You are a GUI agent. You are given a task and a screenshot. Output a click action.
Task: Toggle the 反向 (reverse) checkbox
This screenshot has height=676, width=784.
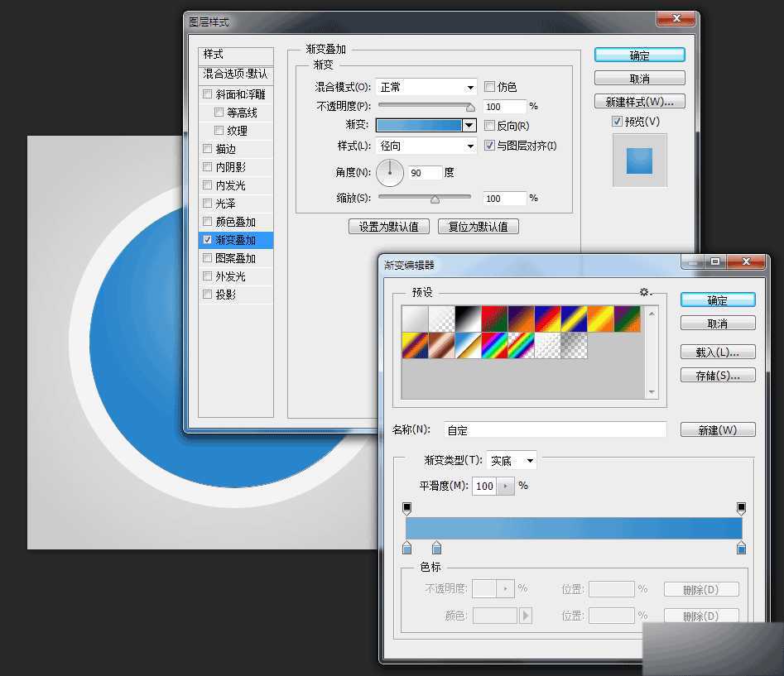coord(490,126)
